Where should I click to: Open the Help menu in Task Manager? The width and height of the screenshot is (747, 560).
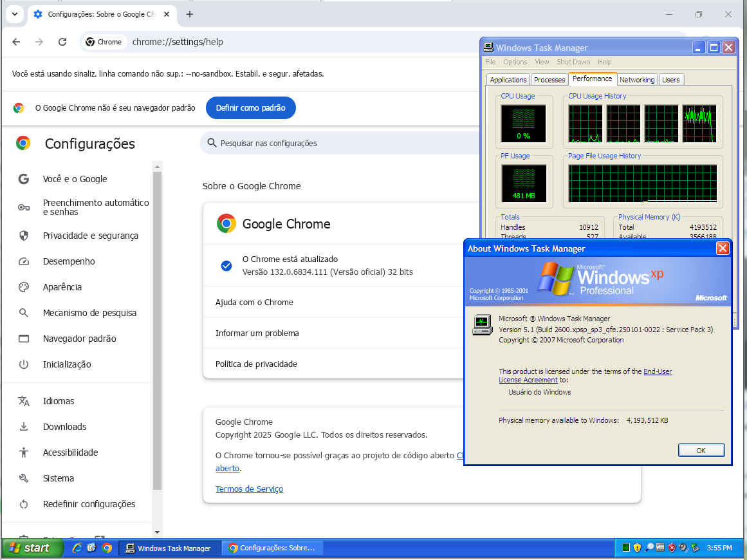[605, 62]
